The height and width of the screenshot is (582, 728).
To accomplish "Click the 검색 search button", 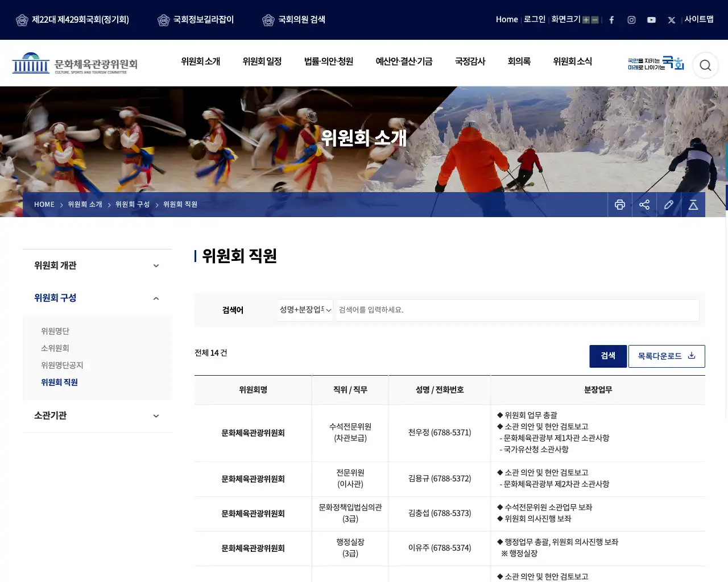I will coord(608,356).
